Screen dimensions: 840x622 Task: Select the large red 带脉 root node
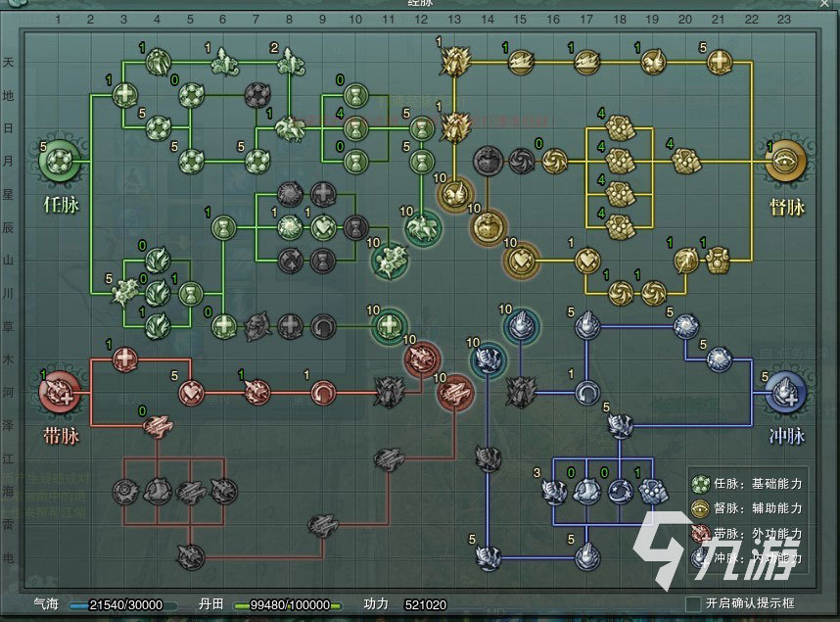click(59, 393)
